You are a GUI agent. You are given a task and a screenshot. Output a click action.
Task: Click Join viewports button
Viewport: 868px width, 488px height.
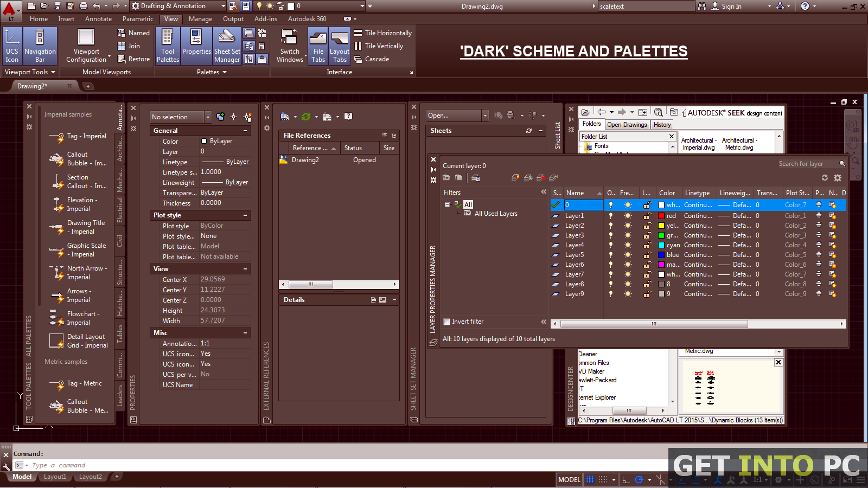point(129,46)
